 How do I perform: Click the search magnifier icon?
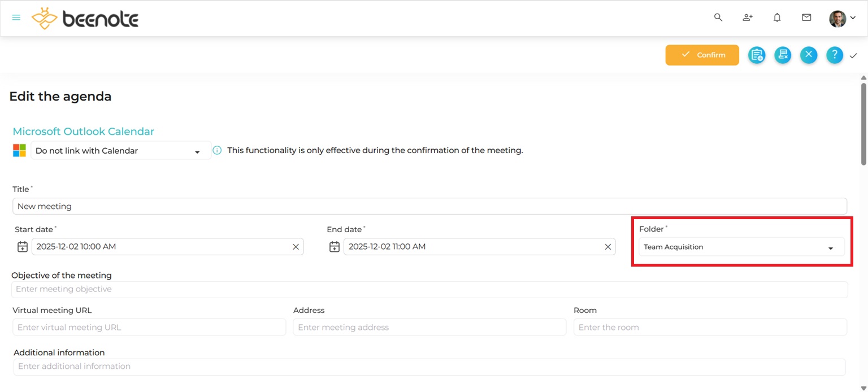tap(718, 18)
